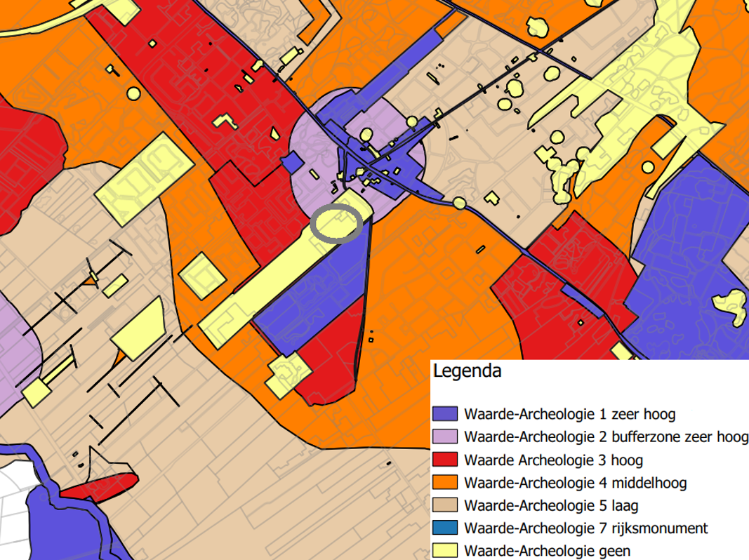Click the beige 'laag' legend swatch
Screen dimensions: 749x560
pos(445,505)
